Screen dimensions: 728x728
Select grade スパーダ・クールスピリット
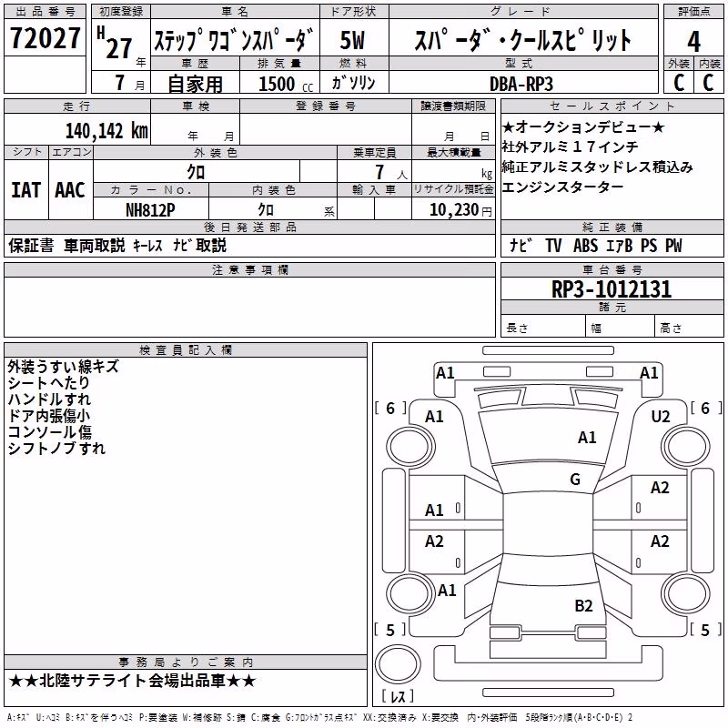tap(522, 40)
